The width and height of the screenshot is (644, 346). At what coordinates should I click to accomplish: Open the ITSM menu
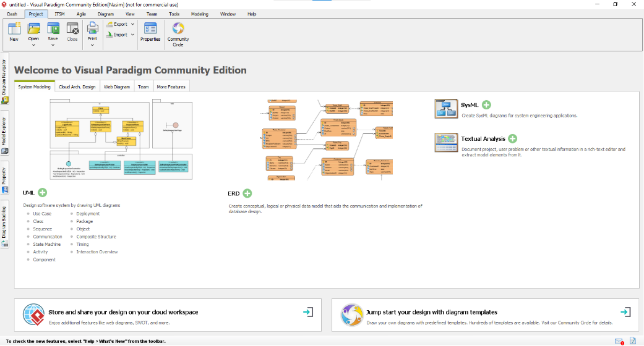coord(59,14)
